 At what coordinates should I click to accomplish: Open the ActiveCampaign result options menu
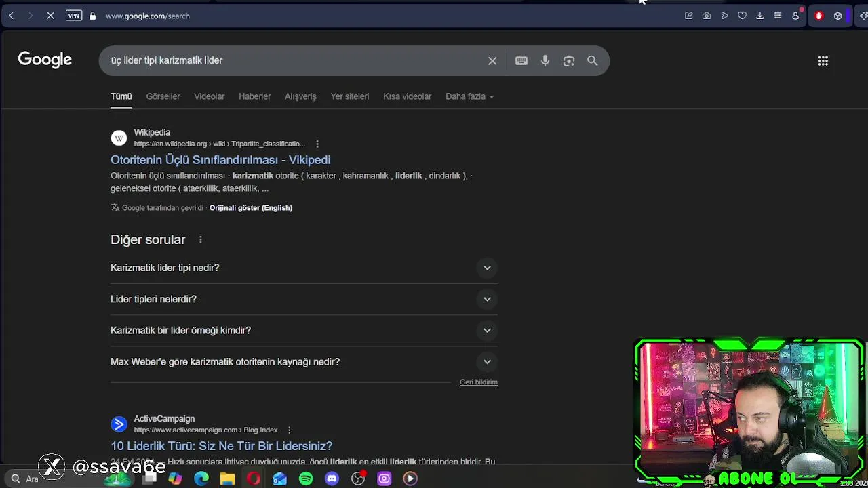289,430
